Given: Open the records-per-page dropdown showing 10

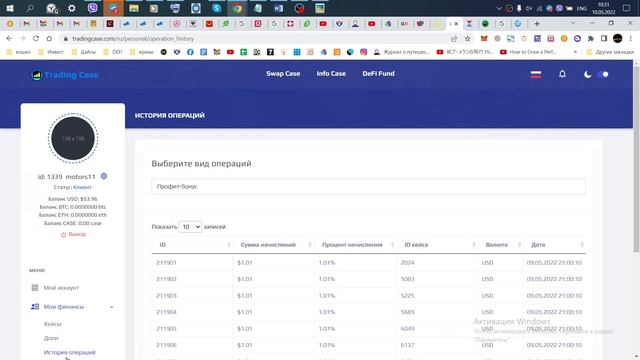Looking at the screenshot, I should tap(190, 227).
